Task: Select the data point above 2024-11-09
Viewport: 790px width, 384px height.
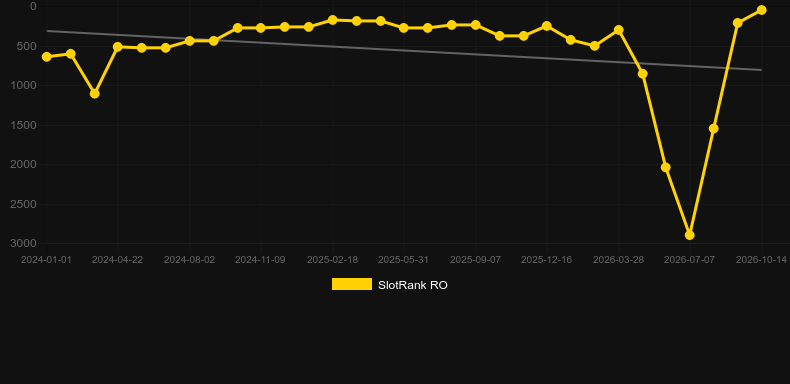Action: pos(260,28)
